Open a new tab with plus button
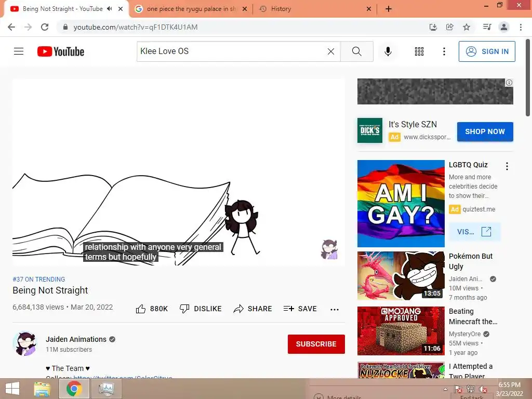532x399 pixels. coord(389,9)
